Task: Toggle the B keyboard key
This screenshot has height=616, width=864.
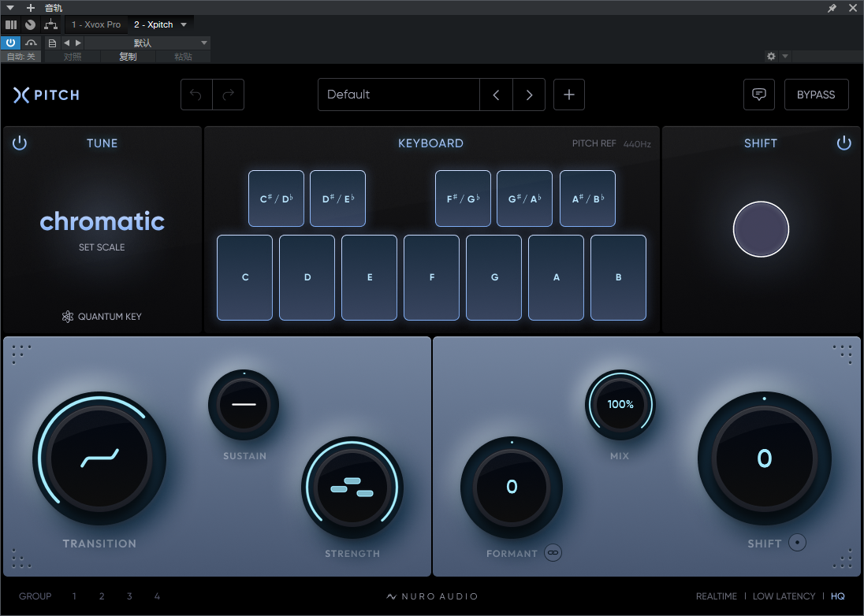Action: coord(618,277)
